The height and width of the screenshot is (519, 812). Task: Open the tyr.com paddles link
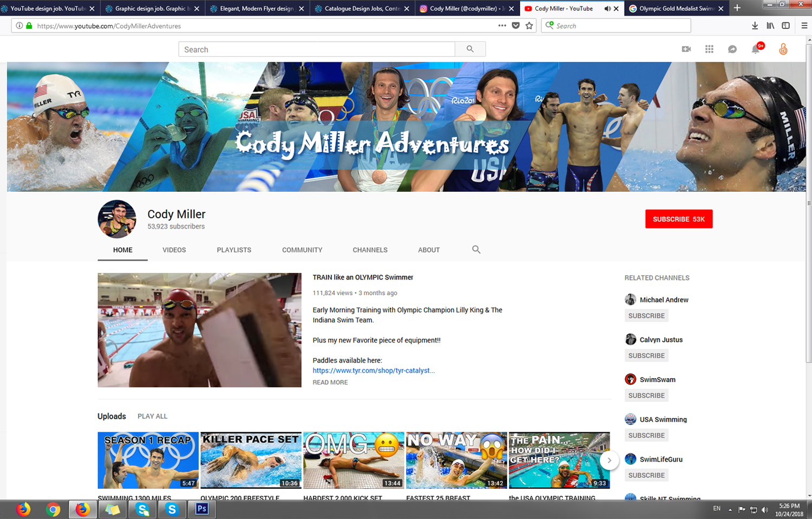pyautogui.click(x=374, y=371)
